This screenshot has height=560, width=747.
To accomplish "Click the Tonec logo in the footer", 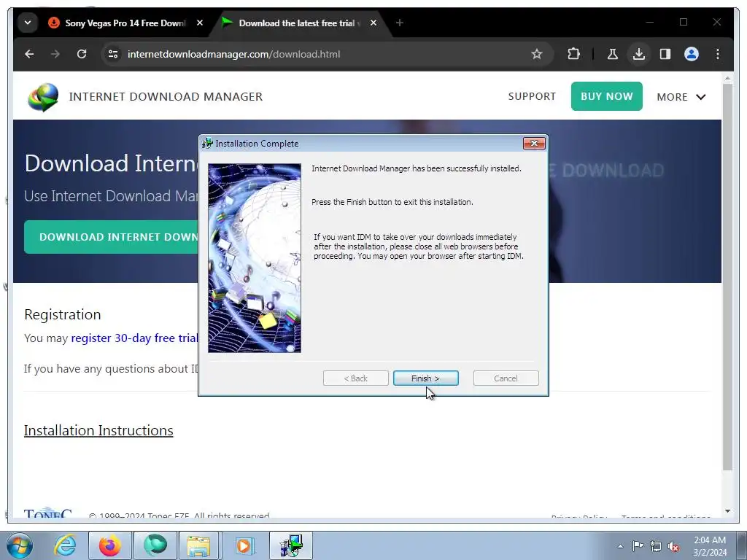I will [x=47, y=513].
